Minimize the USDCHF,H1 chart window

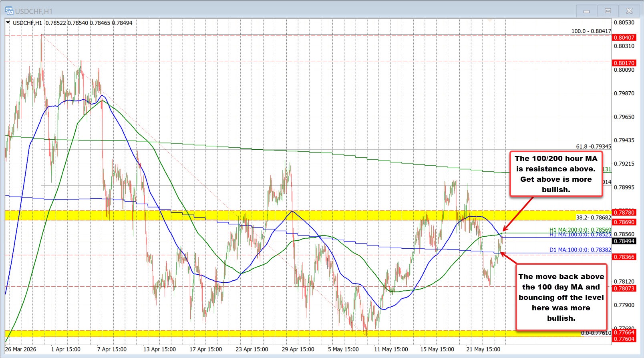(x=586, y=11)
